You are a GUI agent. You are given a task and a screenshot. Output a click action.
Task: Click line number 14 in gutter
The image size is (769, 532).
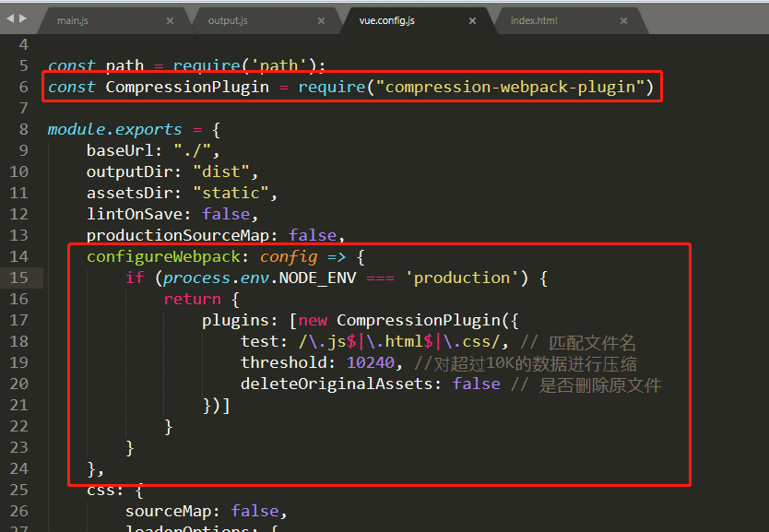coord(18,256)
